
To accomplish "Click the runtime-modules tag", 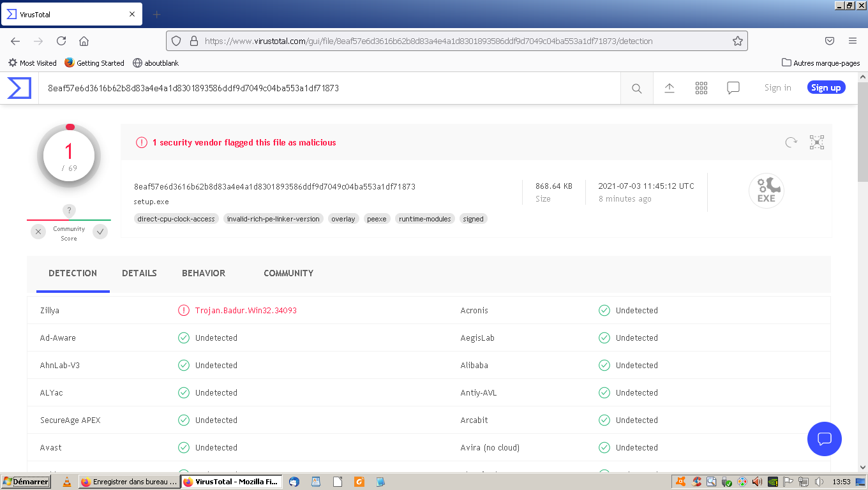I will point(425,219).
